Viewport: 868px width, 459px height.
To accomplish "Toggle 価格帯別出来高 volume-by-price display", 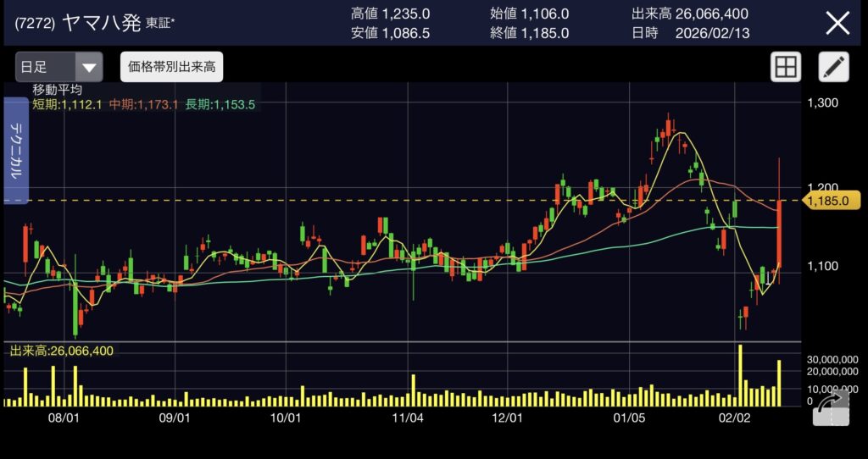I will [x=171, y=67].
